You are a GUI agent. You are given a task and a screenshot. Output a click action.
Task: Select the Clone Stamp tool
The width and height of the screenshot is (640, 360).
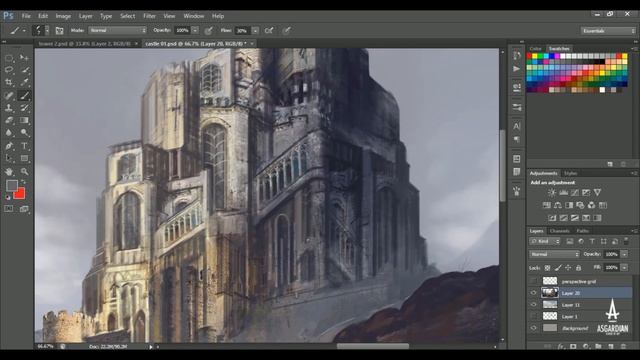[9, 108]
